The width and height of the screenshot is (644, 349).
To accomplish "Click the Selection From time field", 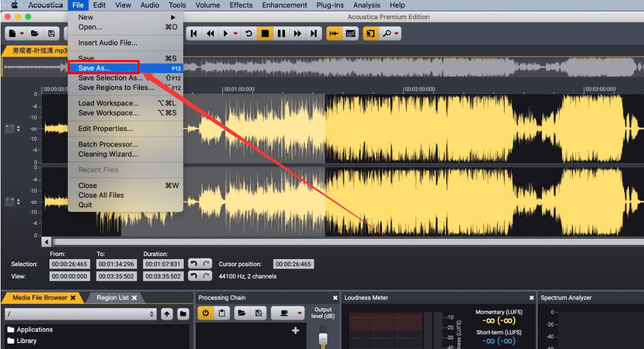I will tap(69, 264).
